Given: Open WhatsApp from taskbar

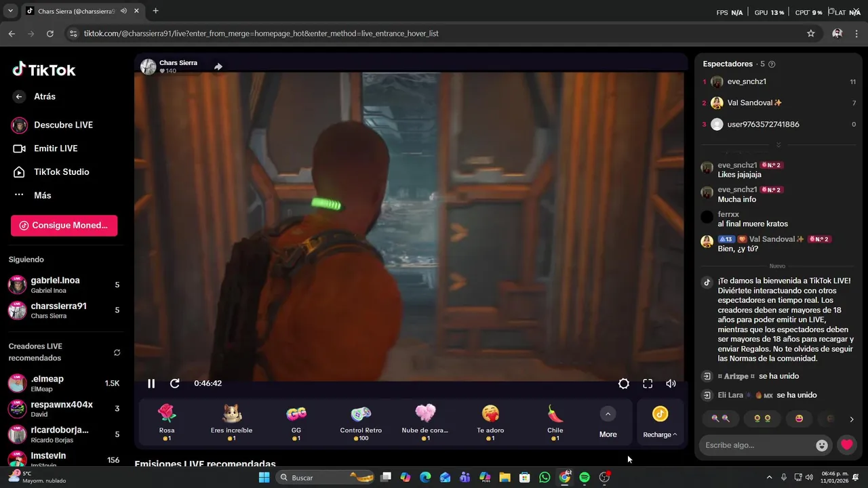Looking at the screenshot, I should [545, 477].
